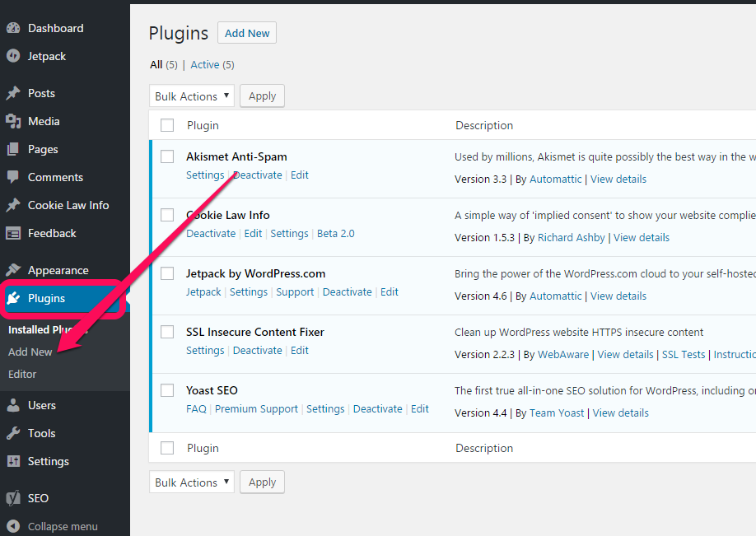Screen dimensions: 756x536
Task: Open the top Bulk Actions dropdown
Action: (x=192, y=96)
